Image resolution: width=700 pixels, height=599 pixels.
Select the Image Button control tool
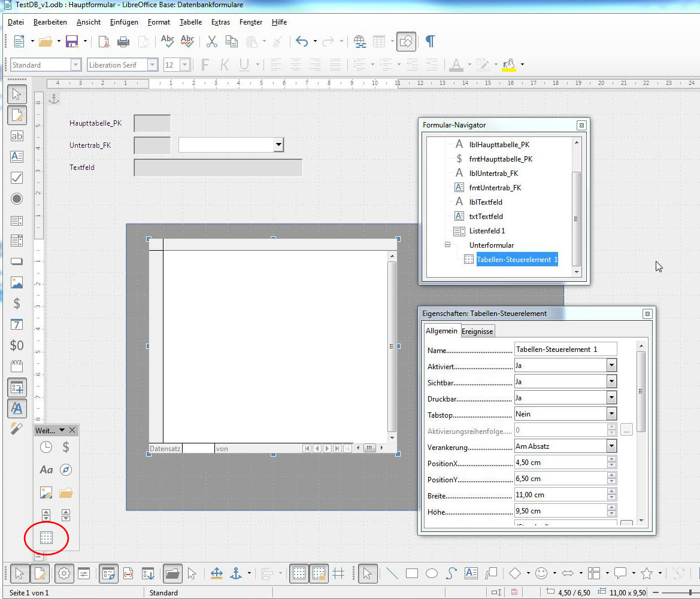point(17,282)
